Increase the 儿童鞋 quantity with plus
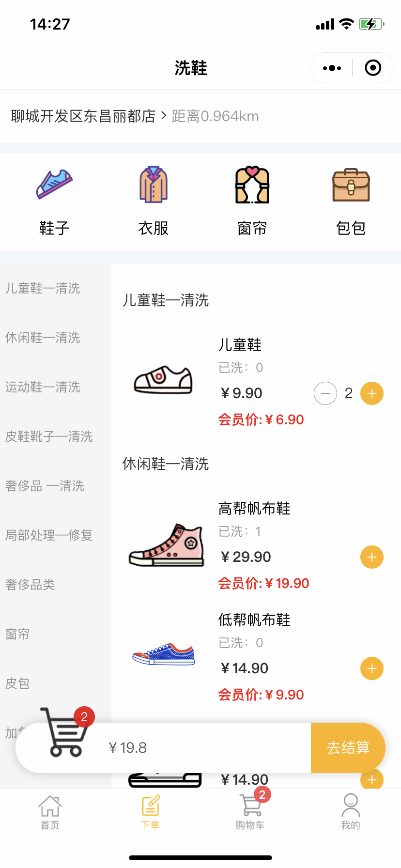This screenshot has height=868, width=401. click(372, 393)
